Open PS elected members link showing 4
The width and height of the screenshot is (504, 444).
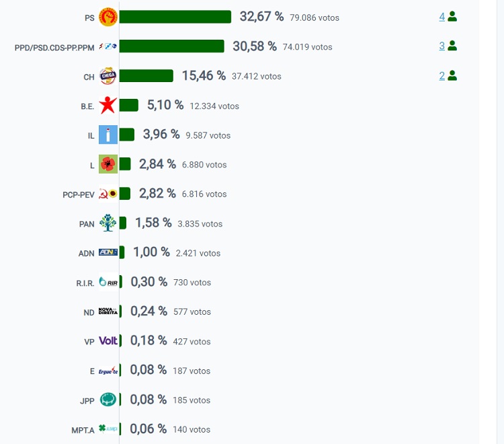pyautogui.click(x=442, y=16)
